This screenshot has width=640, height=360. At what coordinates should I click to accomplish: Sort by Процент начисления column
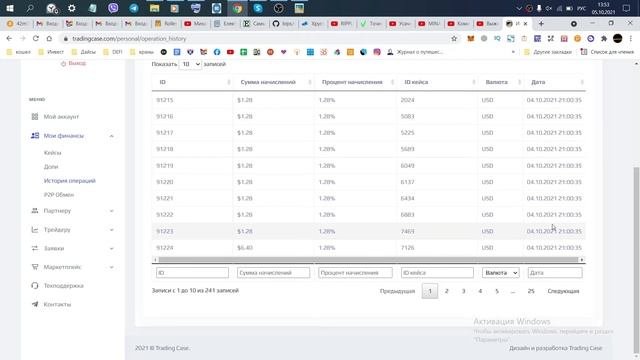point(355,82)
